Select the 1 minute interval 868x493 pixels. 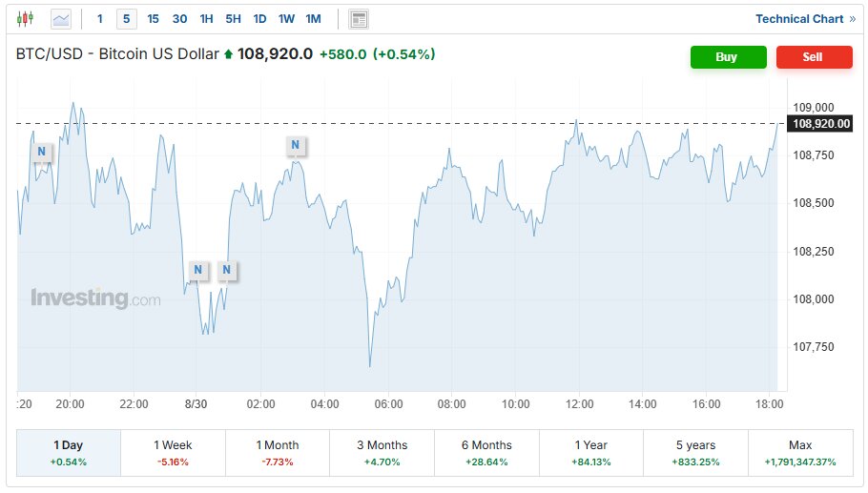tap(99, 19)
